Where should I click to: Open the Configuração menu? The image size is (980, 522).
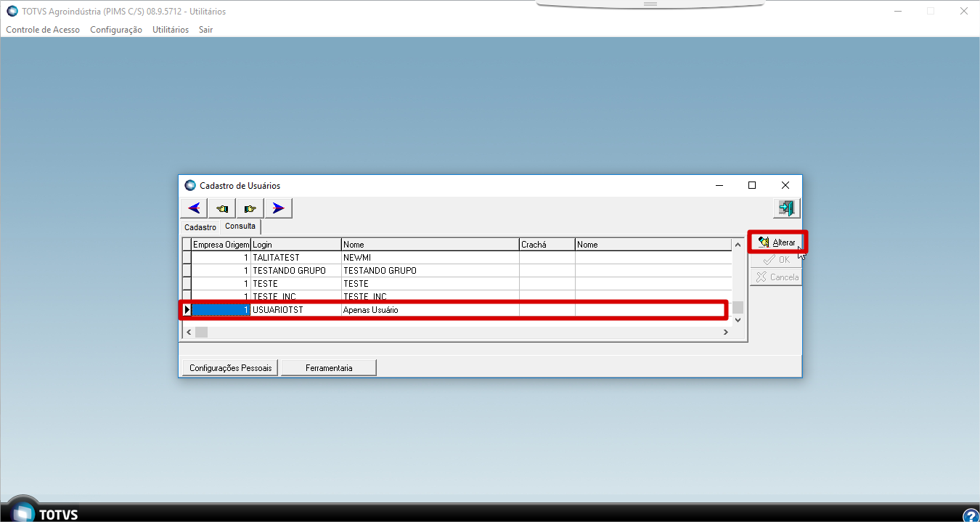click(x=116, y=30)
